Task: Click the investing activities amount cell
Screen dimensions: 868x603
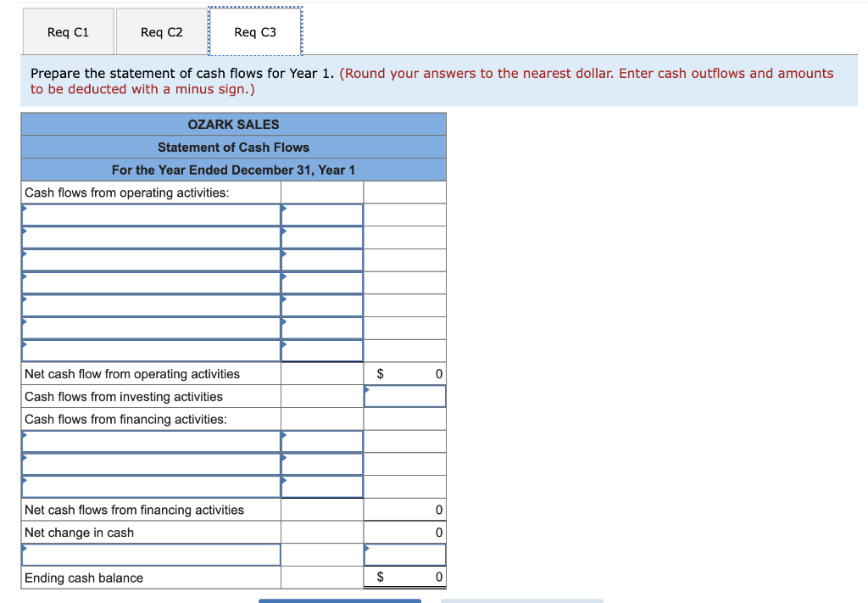Action: pyautogui.click(x=404, y=395)
